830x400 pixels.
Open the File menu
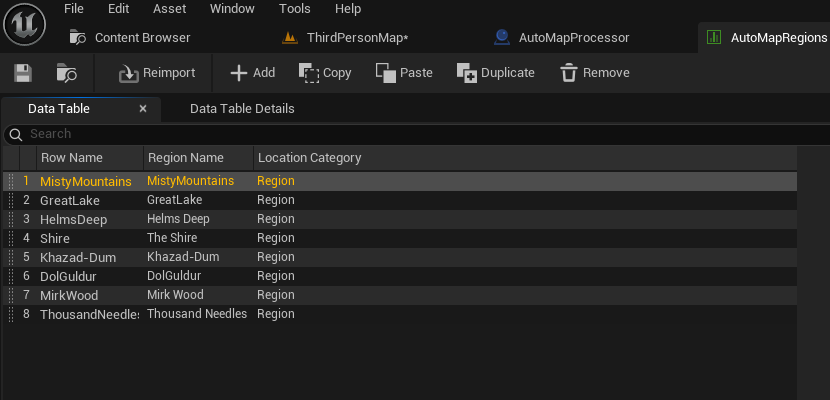point(74,9)
